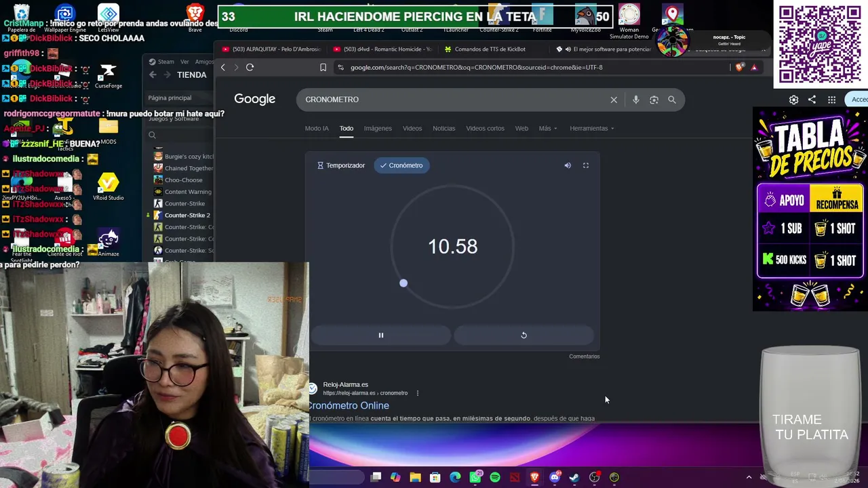Open WhatsApp from the taskbar
Image resolution: width=868 pixels, height=488 pixels.
click(x=475, y=477)
